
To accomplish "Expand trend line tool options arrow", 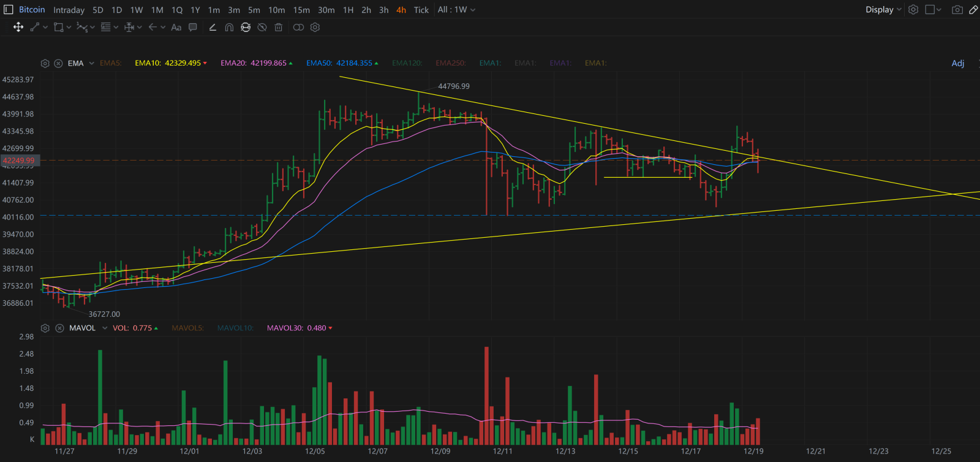I will pyautogui.click(x=45, y=27).
